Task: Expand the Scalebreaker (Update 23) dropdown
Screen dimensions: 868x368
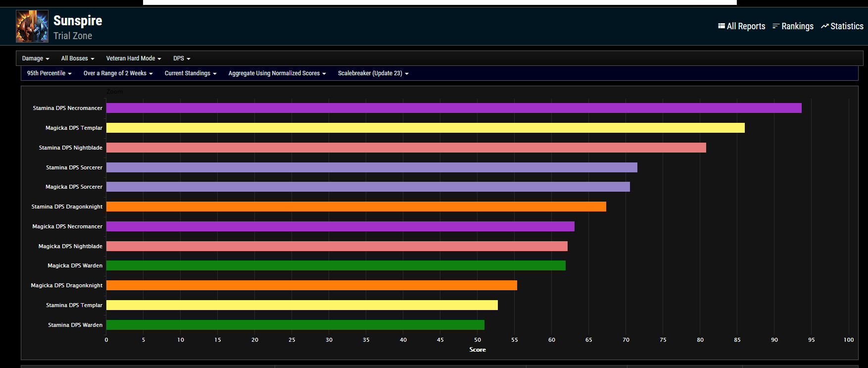Action: coord(373,73)
